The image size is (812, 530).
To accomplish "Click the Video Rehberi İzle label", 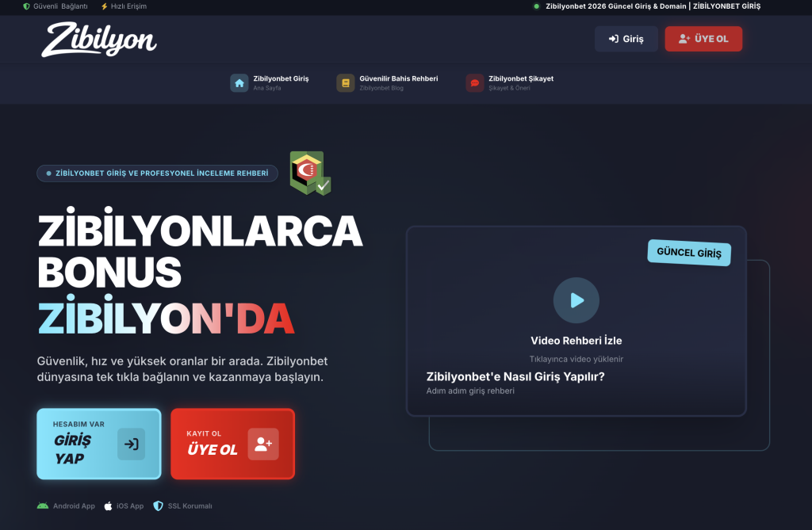I will click(576, 341).
